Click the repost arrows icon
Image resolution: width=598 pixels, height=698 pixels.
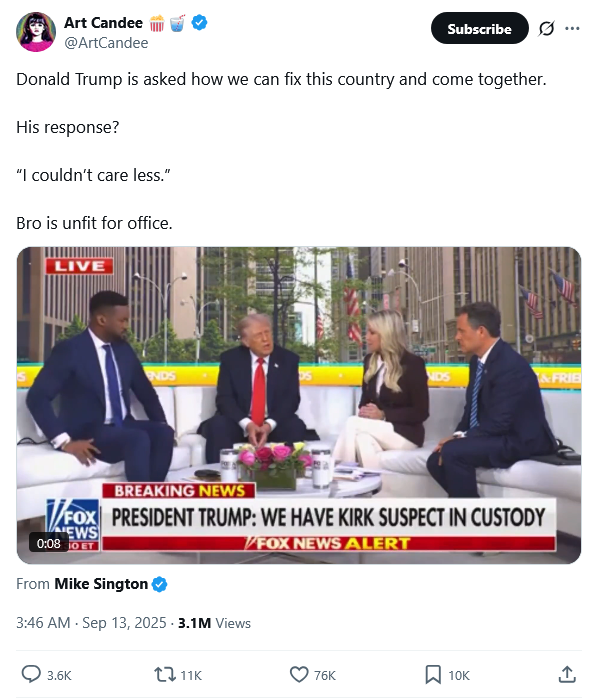[x=165, y=674]
